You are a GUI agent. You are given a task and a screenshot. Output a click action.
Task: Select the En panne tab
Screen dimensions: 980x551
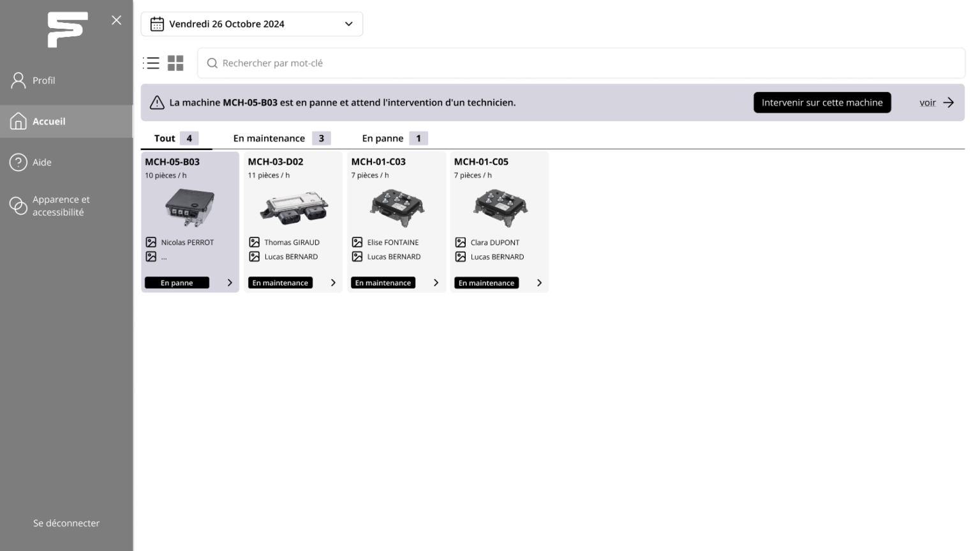(x=394, y=139)
